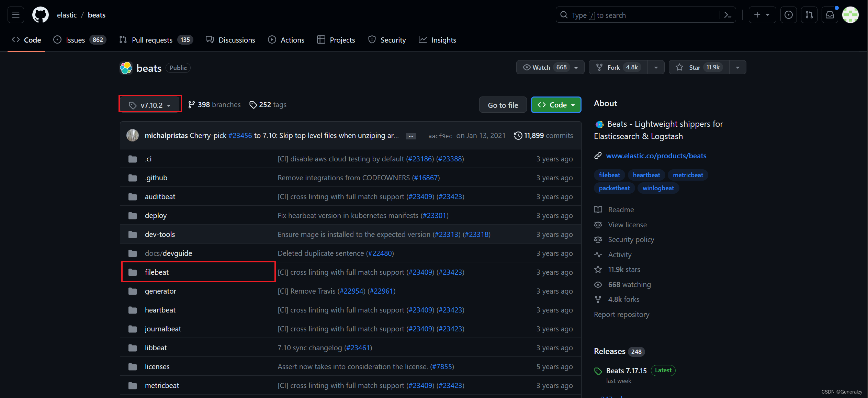Open the command palette icon
Image resolution: width=868 pixels, height=398 pixels.
728,15
